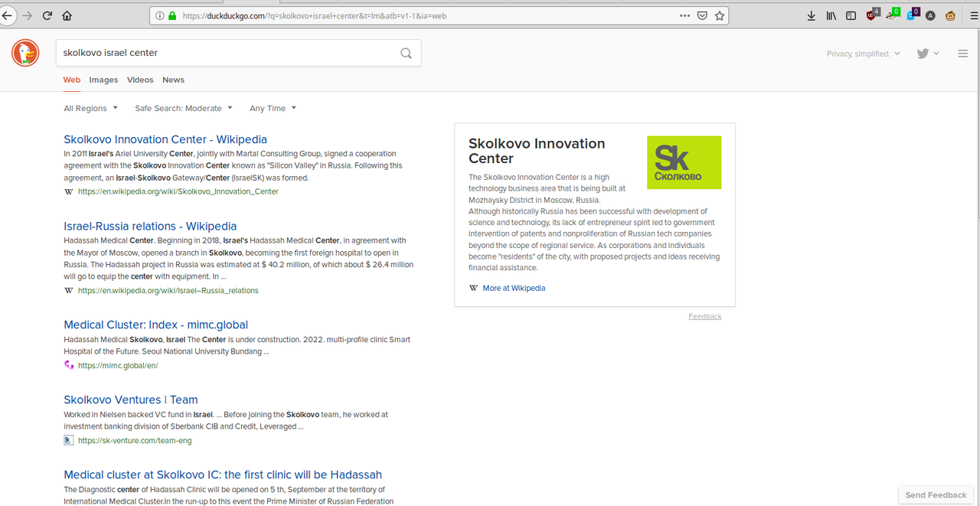This screenshot has height=506, width=980.
Task: Open the DuckDuckGo side menu icon
Action: point(962,53)
